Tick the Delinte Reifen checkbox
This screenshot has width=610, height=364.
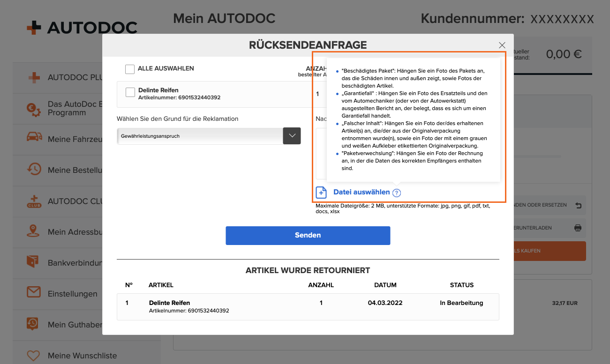pyautogui.click(x=130, y=93)
